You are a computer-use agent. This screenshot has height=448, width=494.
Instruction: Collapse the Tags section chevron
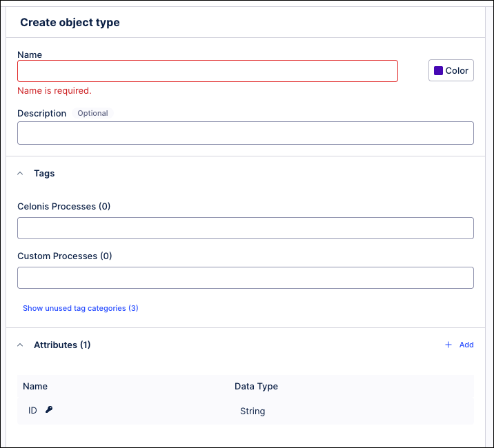[20, 174]
